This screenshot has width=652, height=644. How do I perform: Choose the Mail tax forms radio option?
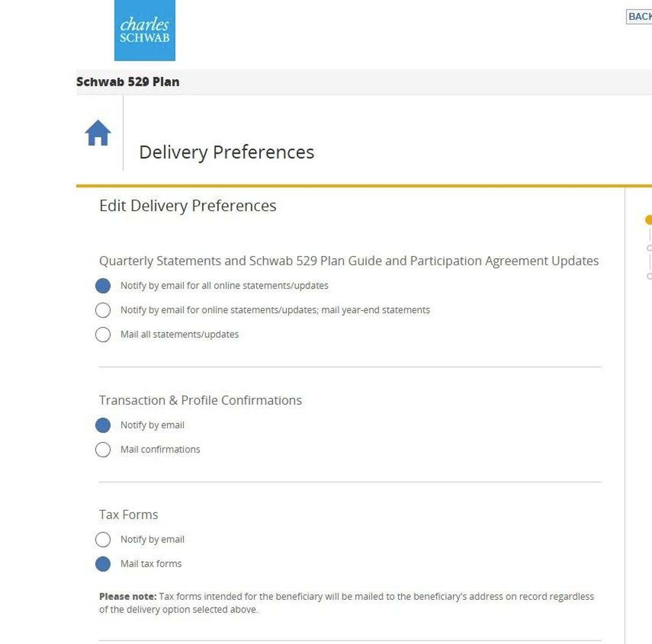(103, 564)
